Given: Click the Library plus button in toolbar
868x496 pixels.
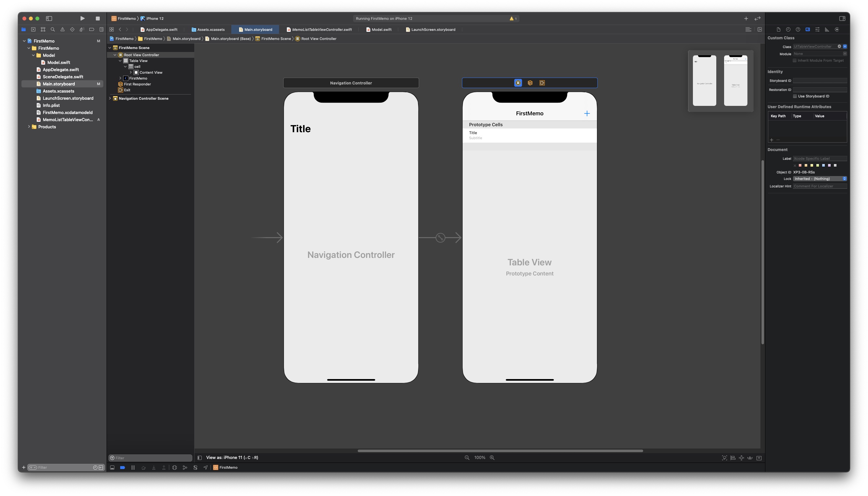Looking at the screenshot, I should (x=746, y=19).
